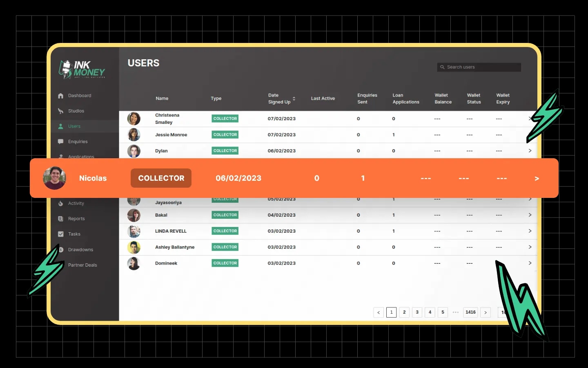Image resolution: width=588 pixels, height=368 pixels.
Task: Click LINDA REVELL's avatar
Action: (134, 231)
